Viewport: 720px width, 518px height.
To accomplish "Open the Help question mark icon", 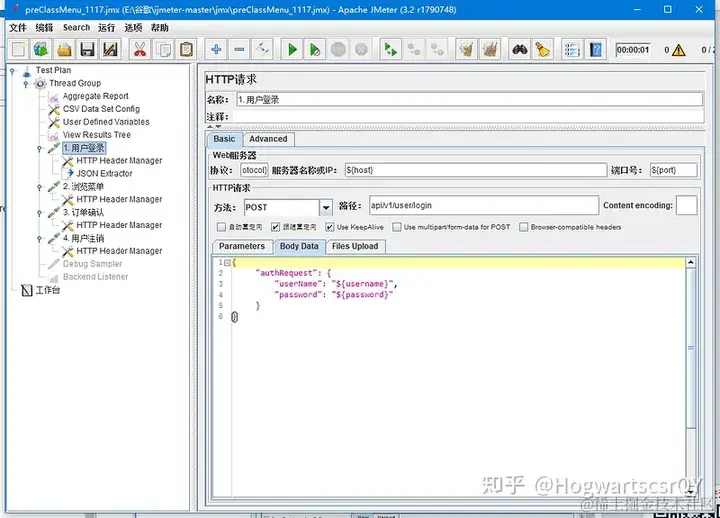I will tap(596, 49).
